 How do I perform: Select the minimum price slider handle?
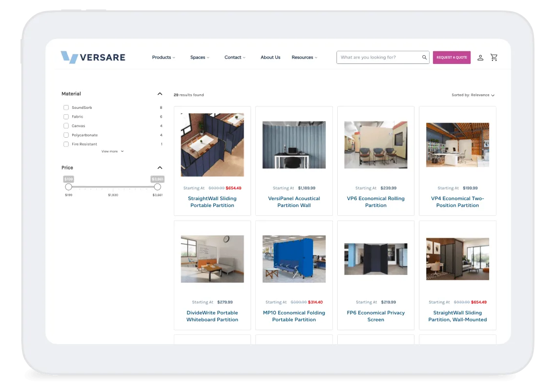click(68, 187)
